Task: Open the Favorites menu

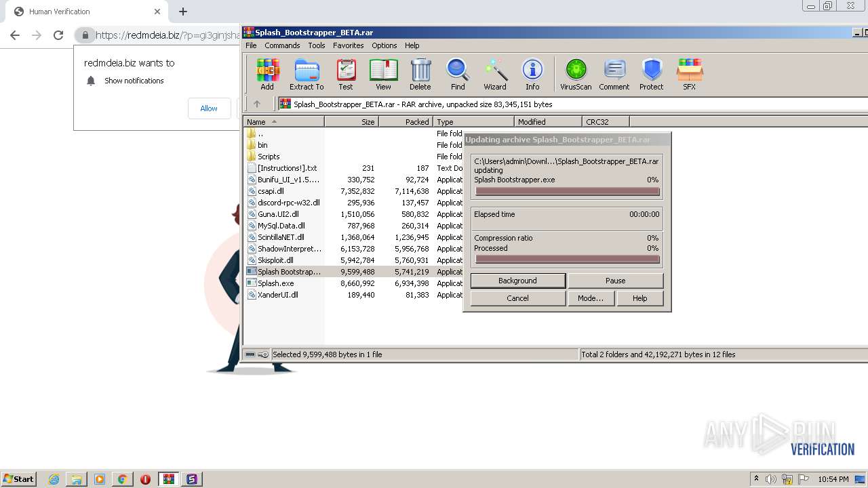Action: click(349, 45)
